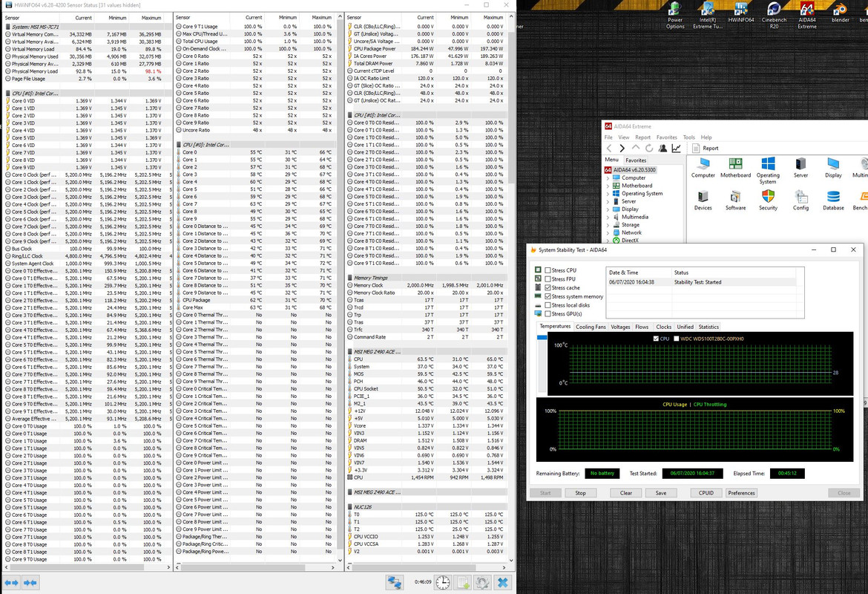Open Software category icon in AIDA64 pane
This screenshot has height=594, width=868.
tap(736, 200)
